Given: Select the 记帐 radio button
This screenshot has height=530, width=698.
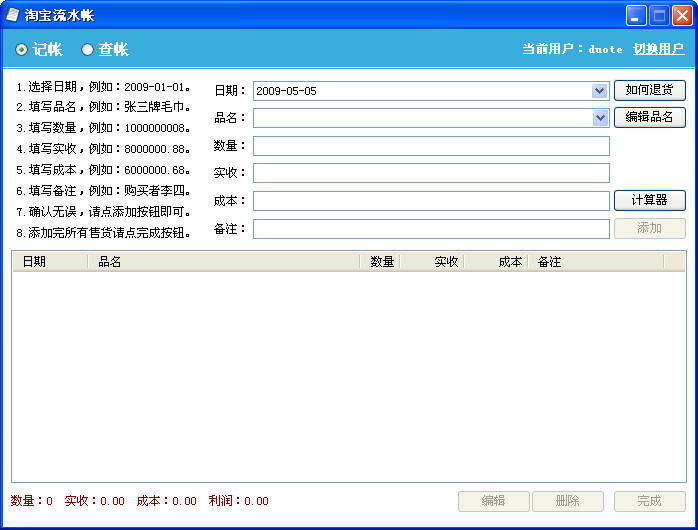Looking at the screenshot, I should 22,50.
